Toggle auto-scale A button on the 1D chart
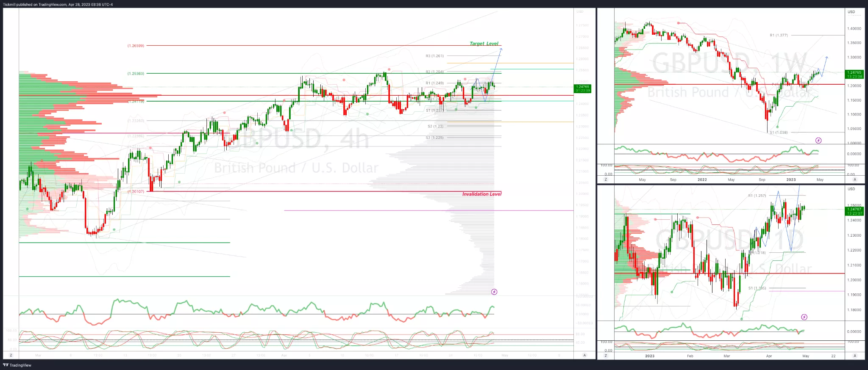Image resolution: width=868 pixels, height=370 pixels. [x=854, y=356]
